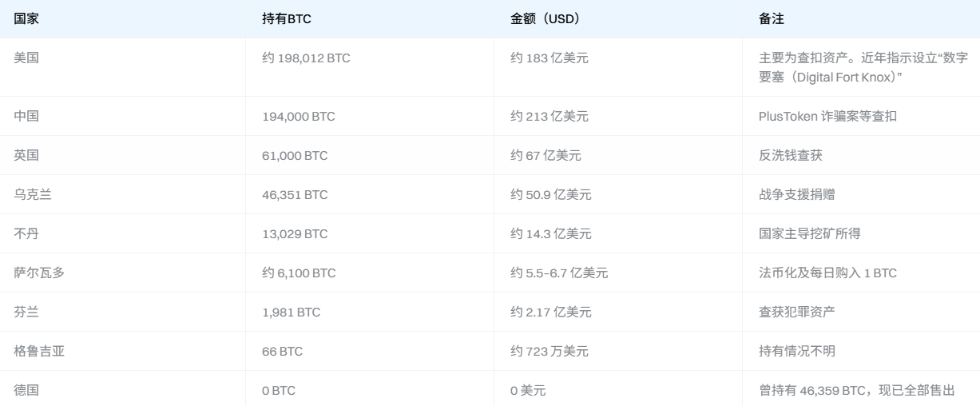The image size is (980, 406).
Task: Click the 约 198,012 BTC cell
Action: click(306, 58)
